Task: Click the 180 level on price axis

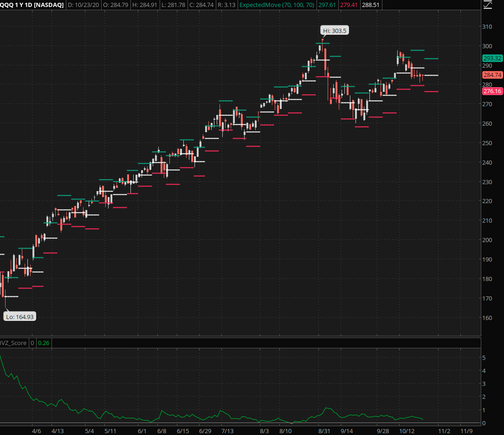Action: (x=487, y=279)
